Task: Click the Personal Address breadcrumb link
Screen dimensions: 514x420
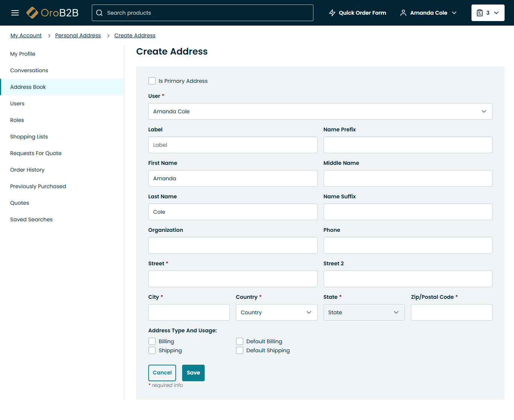Action: coord(78,35)
